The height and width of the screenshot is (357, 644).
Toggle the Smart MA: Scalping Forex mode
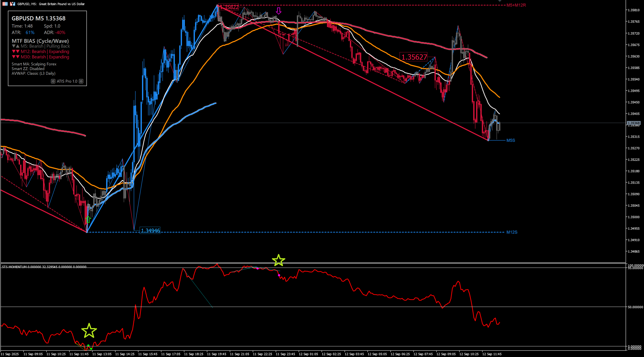[34, 64]
